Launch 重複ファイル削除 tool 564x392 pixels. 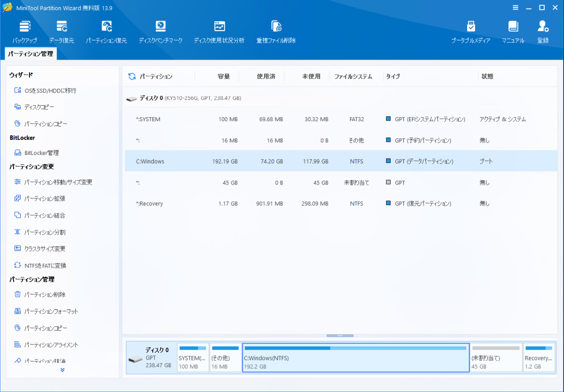276,32
